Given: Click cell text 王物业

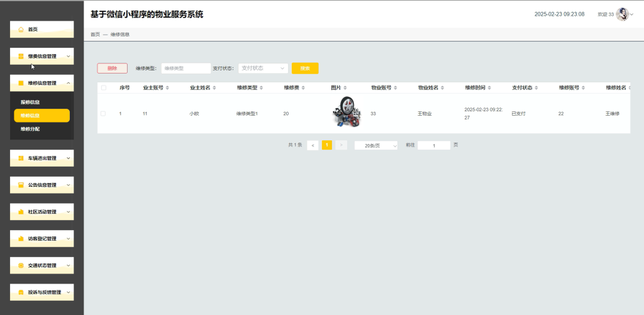Looking at the screenshot, I should [x=425, y=114].
